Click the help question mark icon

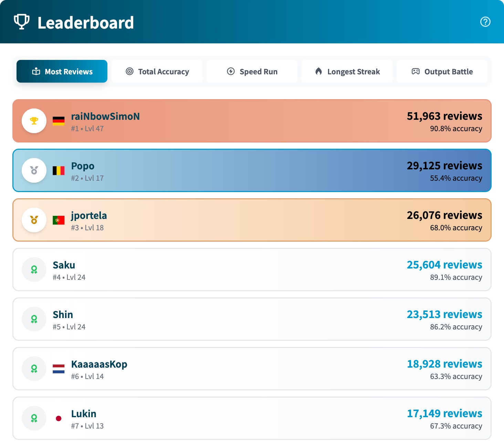pos(485,22)
